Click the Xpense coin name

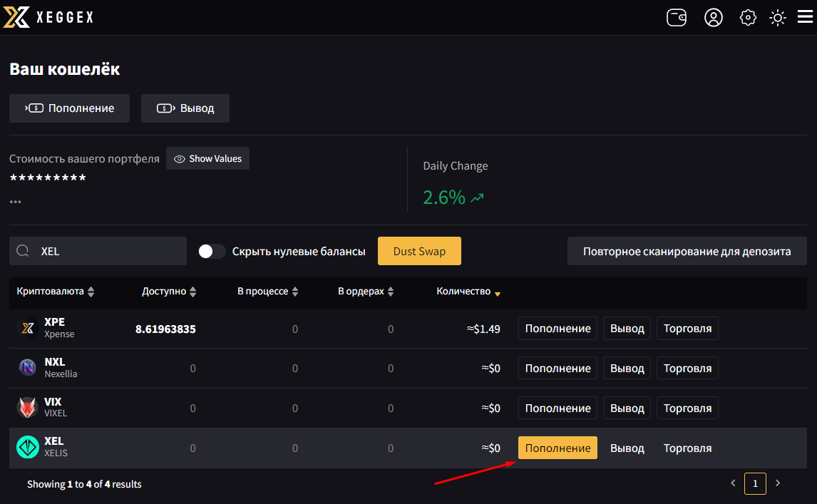[59, 334]
